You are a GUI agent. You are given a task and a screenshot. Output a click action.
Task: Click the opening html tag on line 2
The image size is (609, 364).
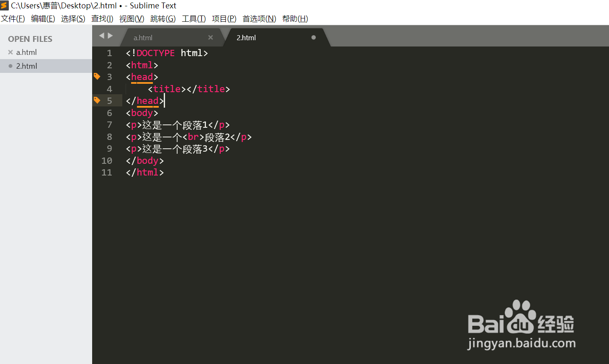pyautogui.click(x=142, y=65)
